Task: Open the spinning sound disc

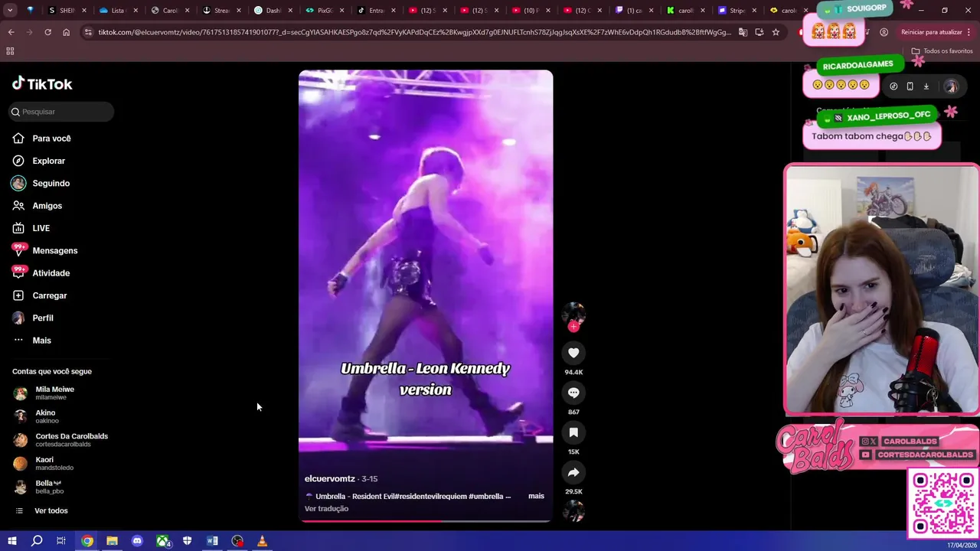Action: pyautogui.click(x=573, y=510)
